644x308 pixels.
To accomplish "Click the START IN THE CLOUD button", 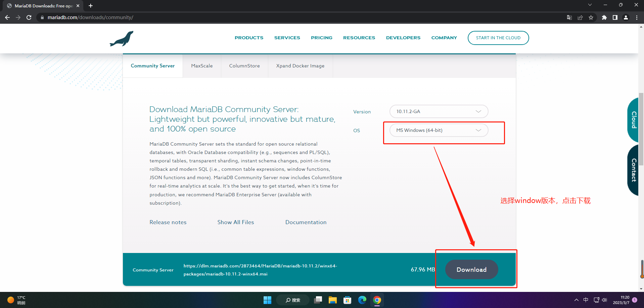I will (x=498, y=38).
